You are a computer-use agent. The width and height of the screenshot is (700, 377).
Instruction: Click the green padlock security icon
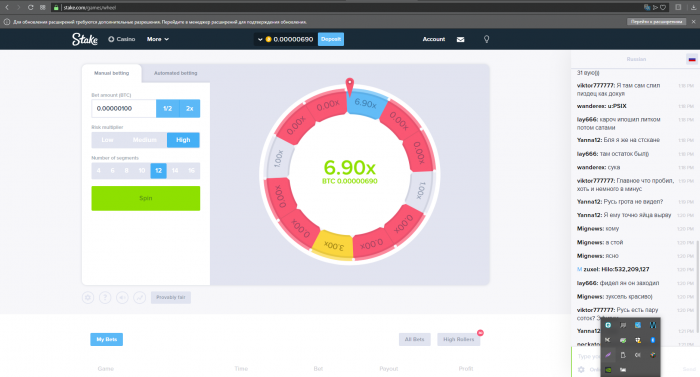tap(56, 7)
